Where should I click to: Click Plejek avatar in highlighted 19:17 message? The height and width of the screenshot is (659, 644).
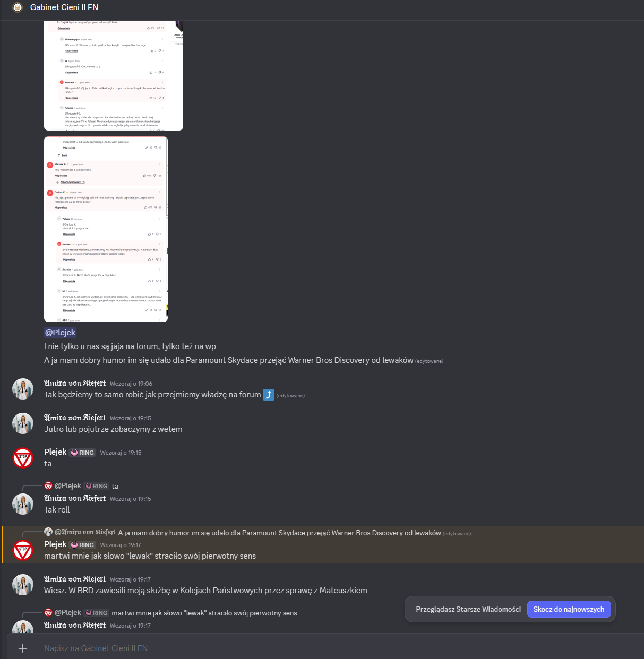pyautogui.click(x=23, y=550)
